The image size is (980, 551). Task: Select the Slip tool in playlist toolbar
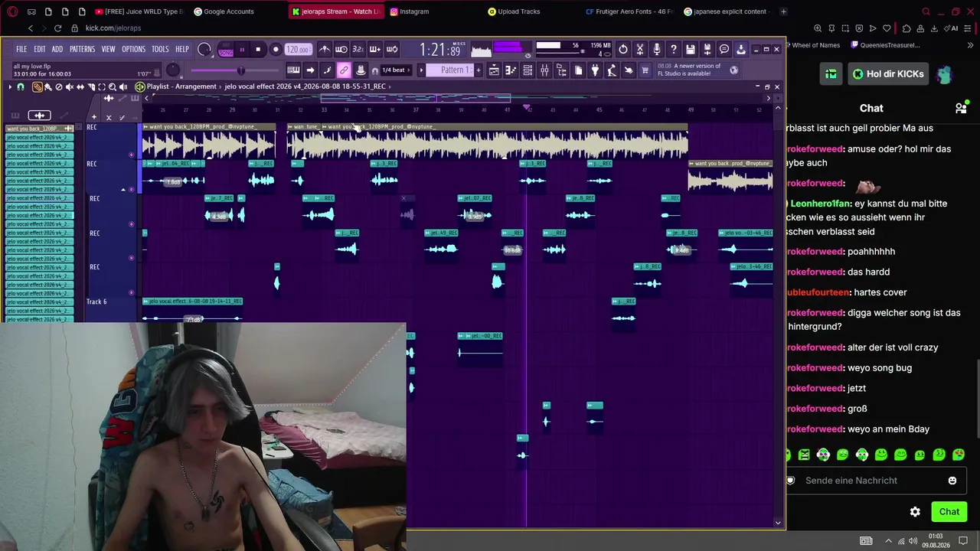coord(80,86)
